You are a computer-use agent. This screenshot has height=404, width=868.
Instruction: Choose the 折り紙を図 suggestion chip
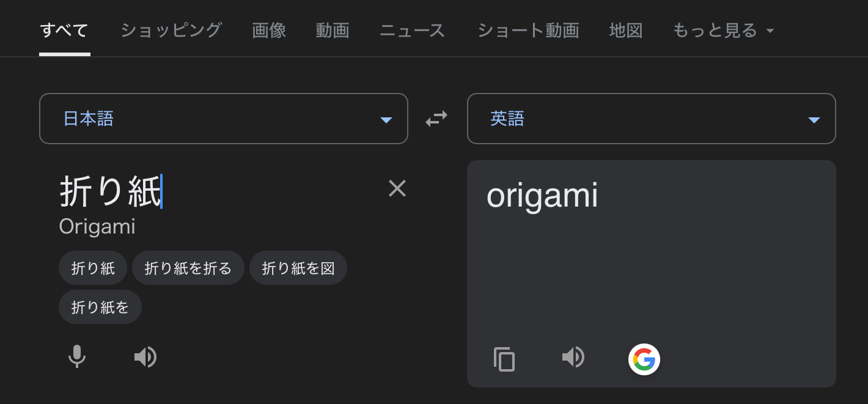click(298, 268)
